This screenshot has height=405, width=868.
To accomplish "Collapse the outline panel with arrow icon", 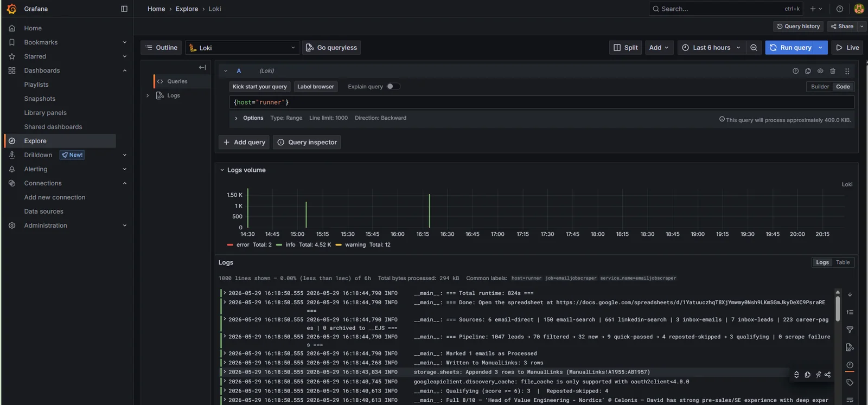I will click(x=202, y=67).
